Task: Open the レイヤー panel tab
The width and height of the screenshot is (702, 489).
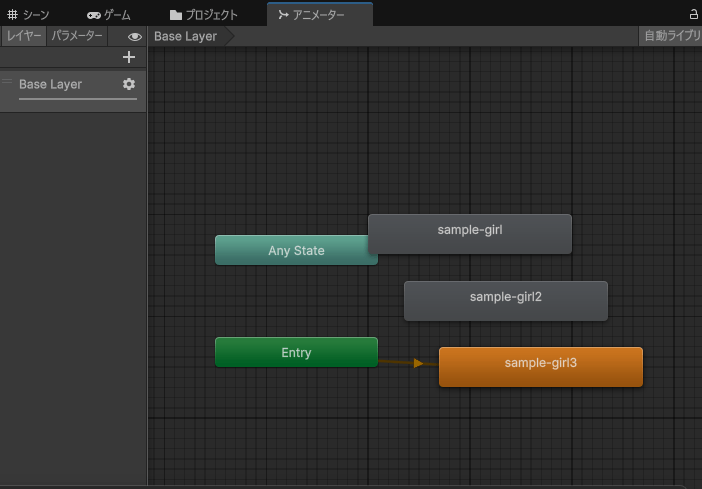Action: click(24, 36)
